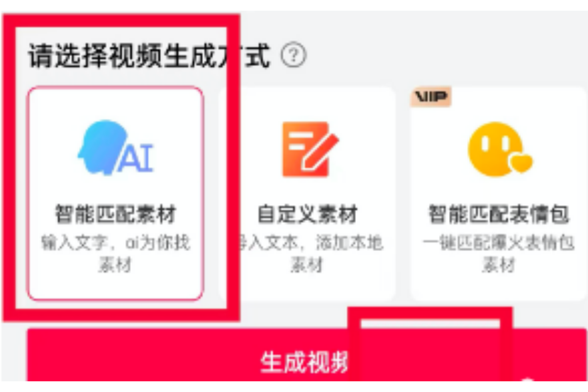Click the 自定义素材 title label
Screen dimensions: 588x392
[x=308, y=214]
